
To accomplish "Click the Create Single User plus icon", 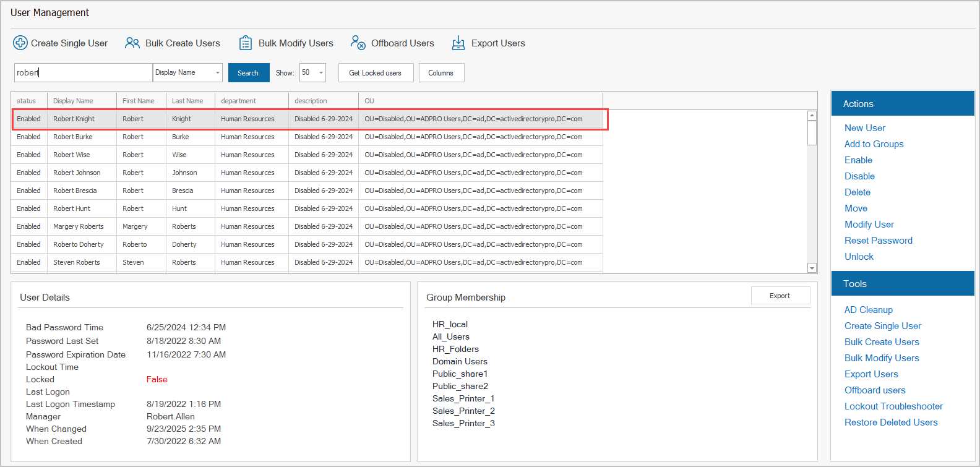I will tap(20, 43).
